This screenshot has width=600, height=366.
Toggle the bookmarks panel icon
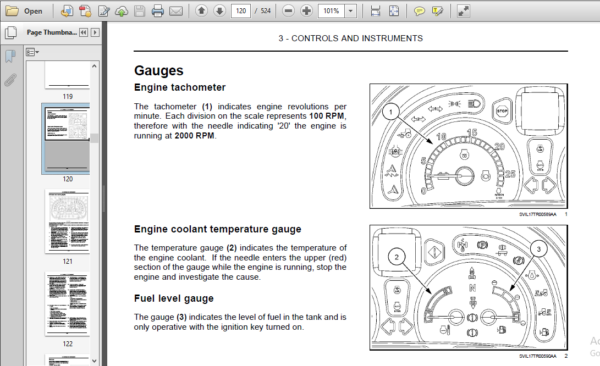(x=10, y=56)
